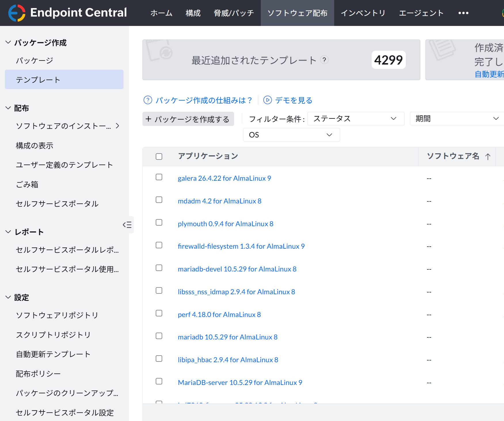Open セルフサービスポータル使用... report item

tap(67, 269)
